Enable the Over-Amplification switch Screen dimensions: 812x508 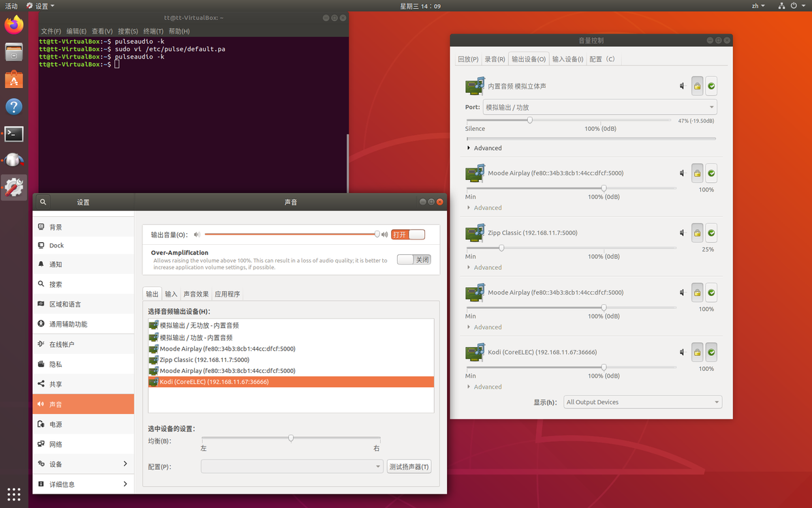pyautogui.click(x=413, y=259)
